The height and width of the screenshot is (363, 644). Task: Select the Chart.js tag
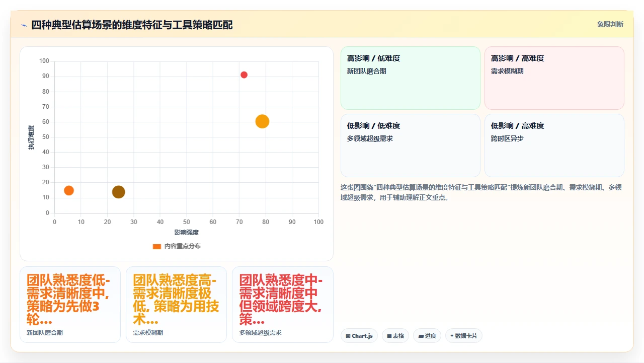click(359, 336)
